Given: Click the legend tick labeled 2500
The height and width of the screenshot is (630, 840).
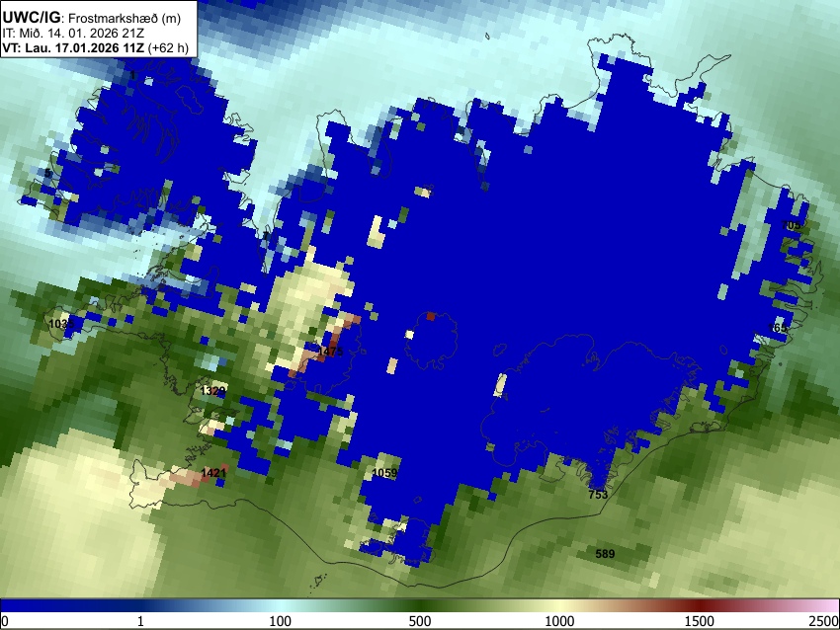Looking at the screenshot, I should (x=825, y=621).
